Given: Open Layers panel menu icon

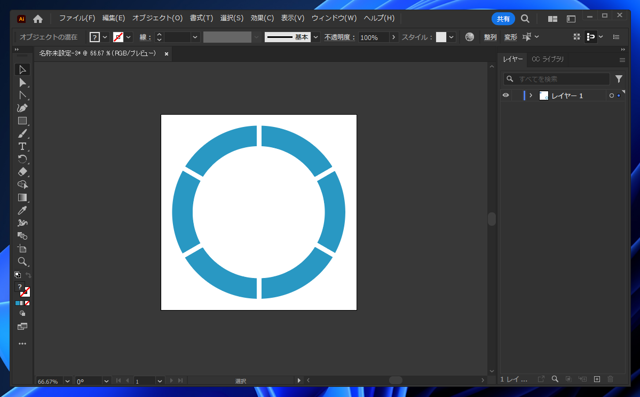Looking at the screenshot, I should click(x=622, y=60).
